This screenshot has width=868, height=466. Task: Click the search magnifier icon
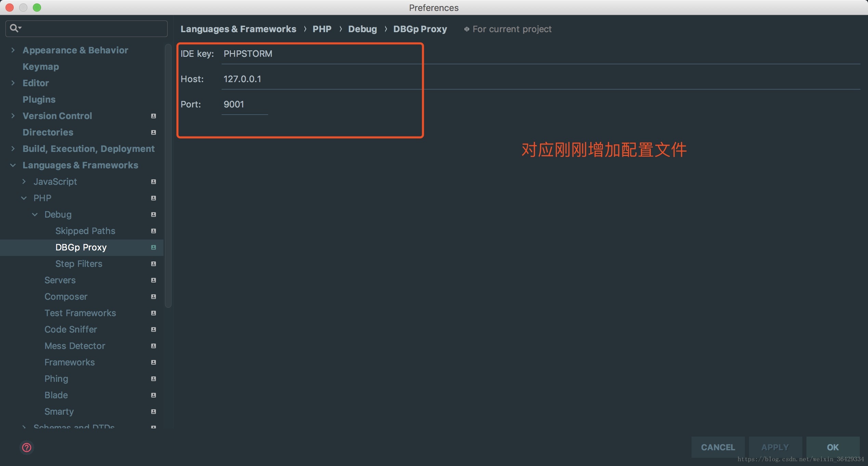pyautogui.click(x=14, y=28)
